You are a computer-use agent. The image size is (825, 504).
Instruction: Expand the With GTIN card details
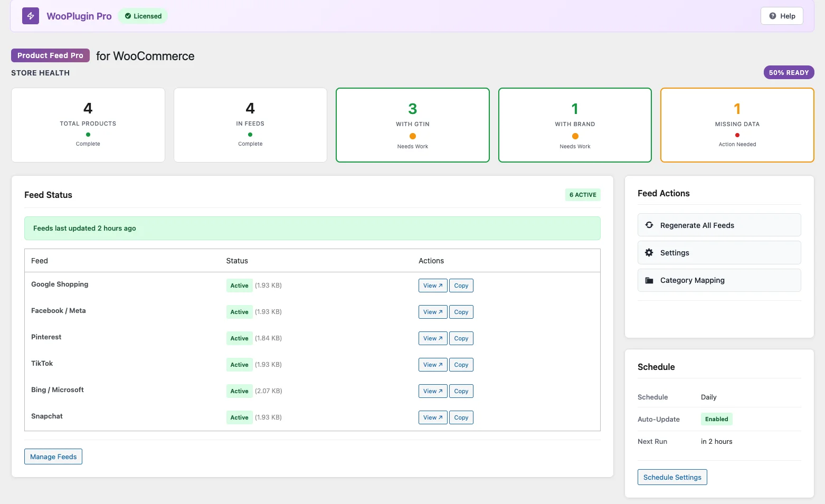pyautogui.click(x=412, y=125)
